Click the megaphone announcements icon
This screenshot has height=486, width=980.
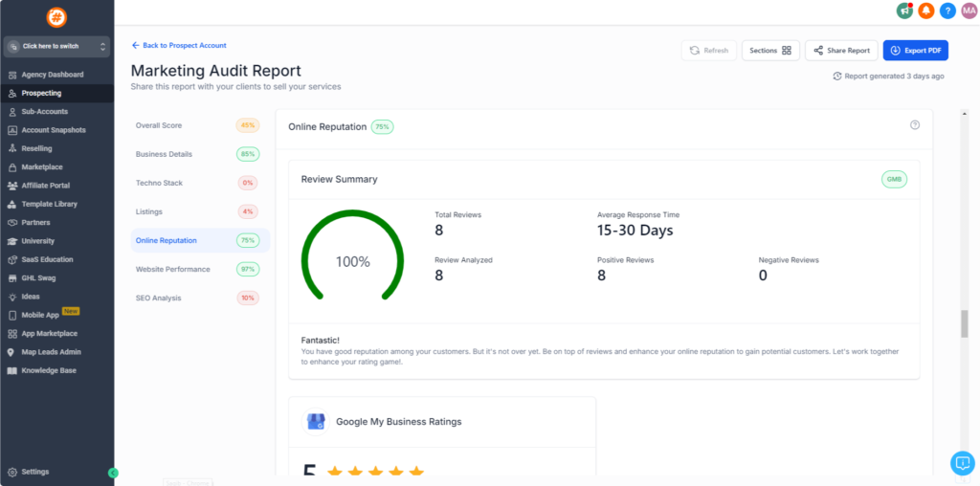click(x=904, y=11)
